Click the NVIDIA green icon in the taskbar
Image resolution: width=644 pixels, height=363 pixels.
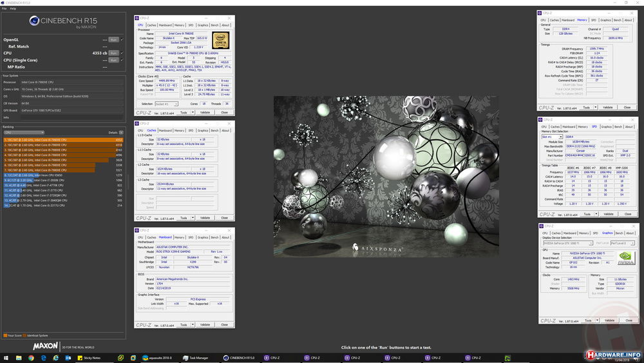click(507, 358)
